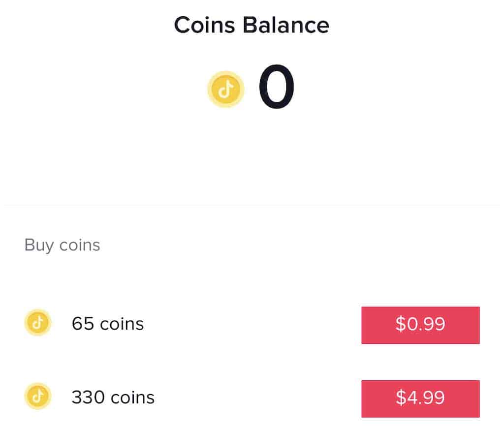The height and width of the screenshot is (428, 504).
Task: Click the "Buy coins" section label
Action: point(62,245)
